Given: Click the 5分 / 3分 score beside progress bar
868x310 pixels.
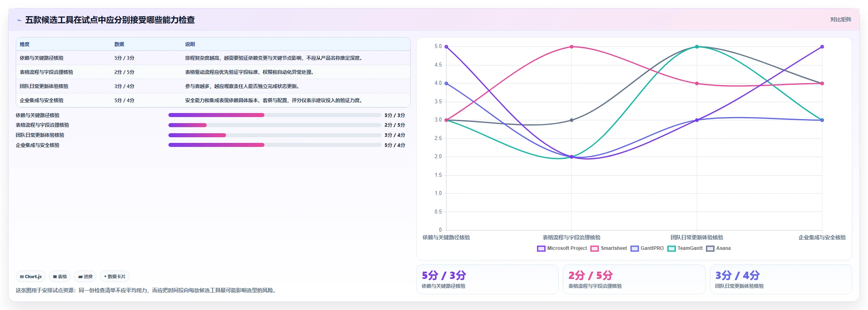Looking at the screenshot, I should pos(395,115).
